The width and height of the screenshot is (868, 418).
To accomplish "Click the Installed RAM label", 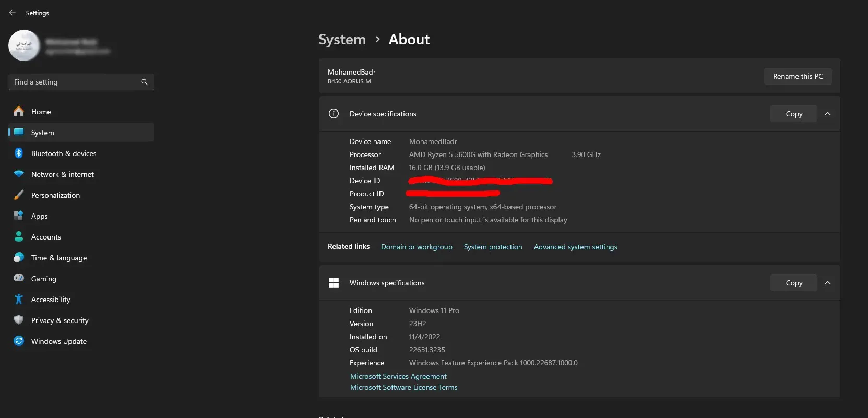I will 372,168.
